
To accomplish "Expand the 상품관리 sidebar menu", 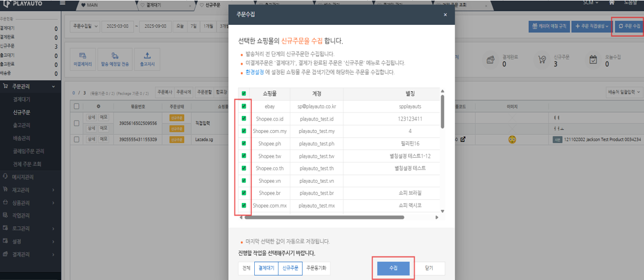I will [x=54, y=203].
